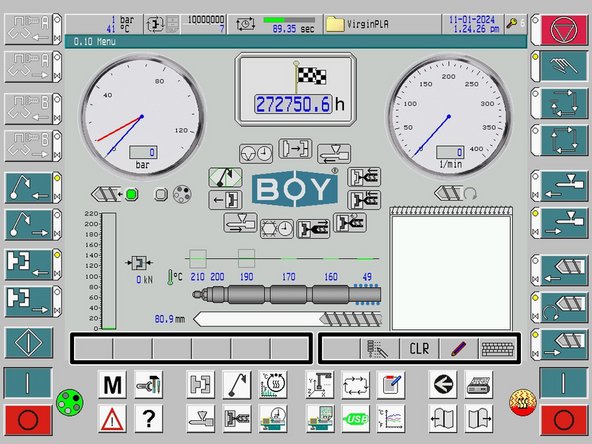Select the decompression step icon with right arrow
This screenshot has height=444, width=592.
pos(313,228)
